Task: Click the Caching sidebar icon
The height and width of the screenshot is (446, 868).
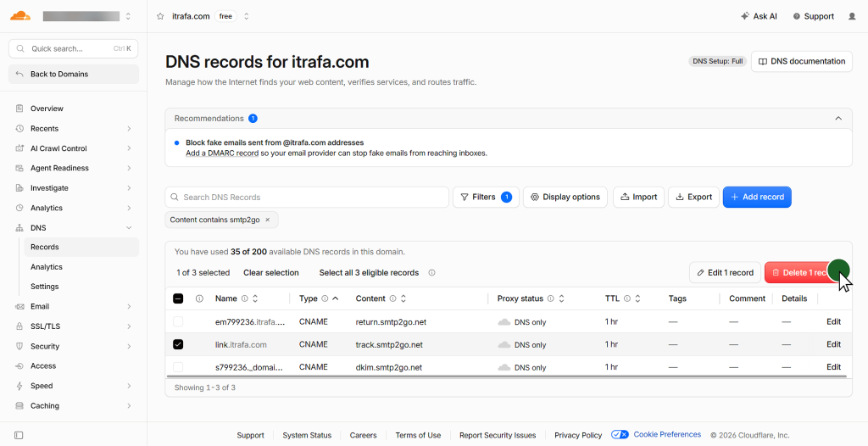Action: coord(19,406)
